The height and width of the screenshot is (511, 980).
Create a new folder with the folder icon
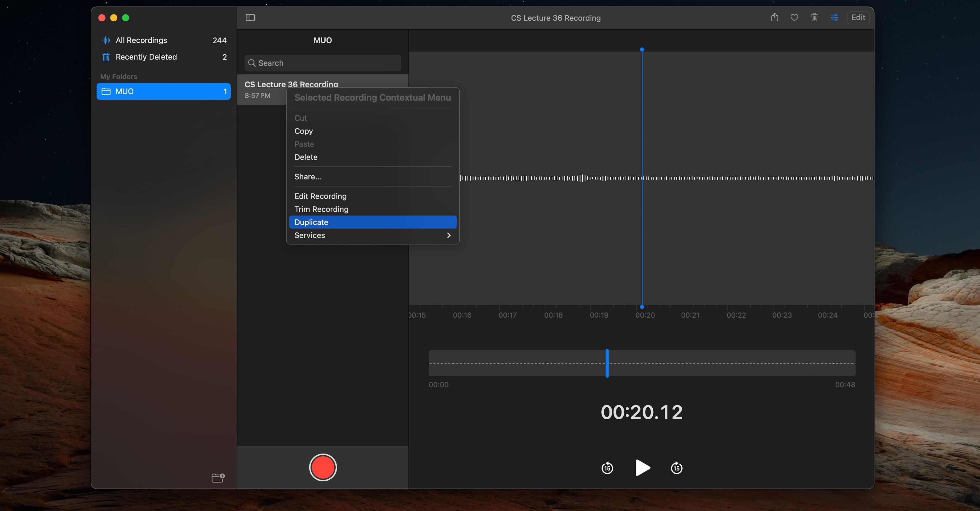pyautogui.click(x=218, y=478)
